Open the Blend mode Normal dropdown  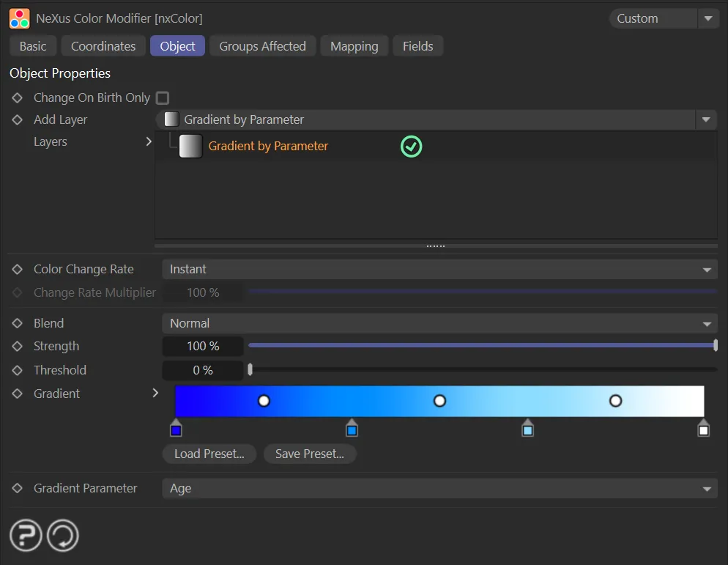(439, 323)
